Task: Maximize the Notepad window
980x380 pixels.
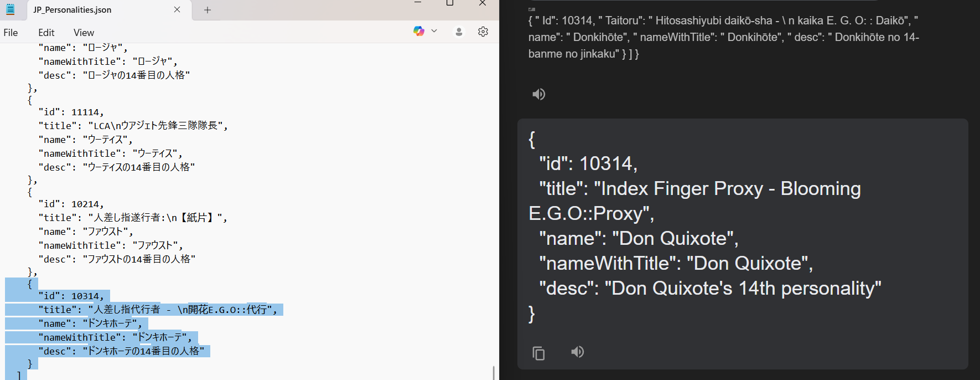Action: point(450,3)
